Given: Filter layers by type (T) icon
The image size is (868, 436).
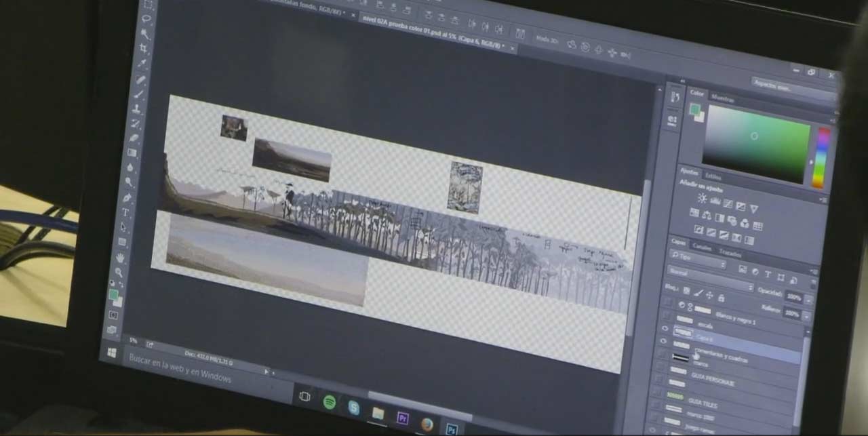Looking at the screenshot, I should click(768, 274).
